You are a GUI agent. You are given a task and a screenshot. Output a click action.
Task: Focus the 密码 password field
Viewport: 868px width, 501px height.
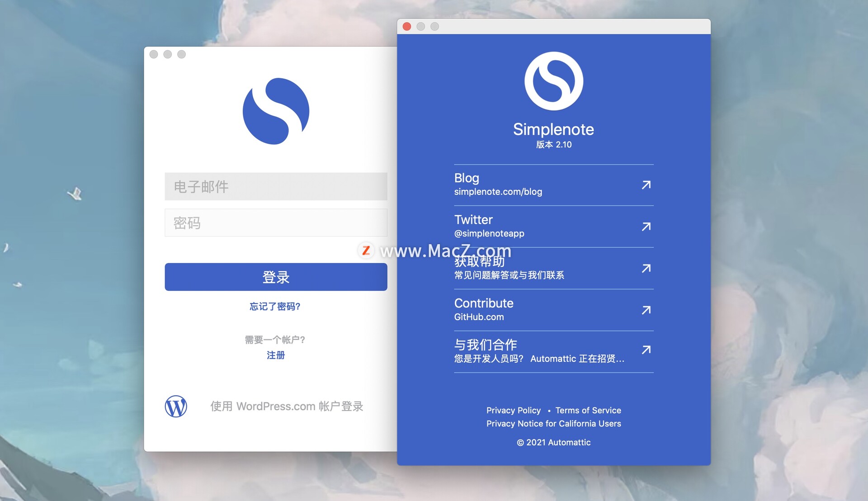pos(276,222)
